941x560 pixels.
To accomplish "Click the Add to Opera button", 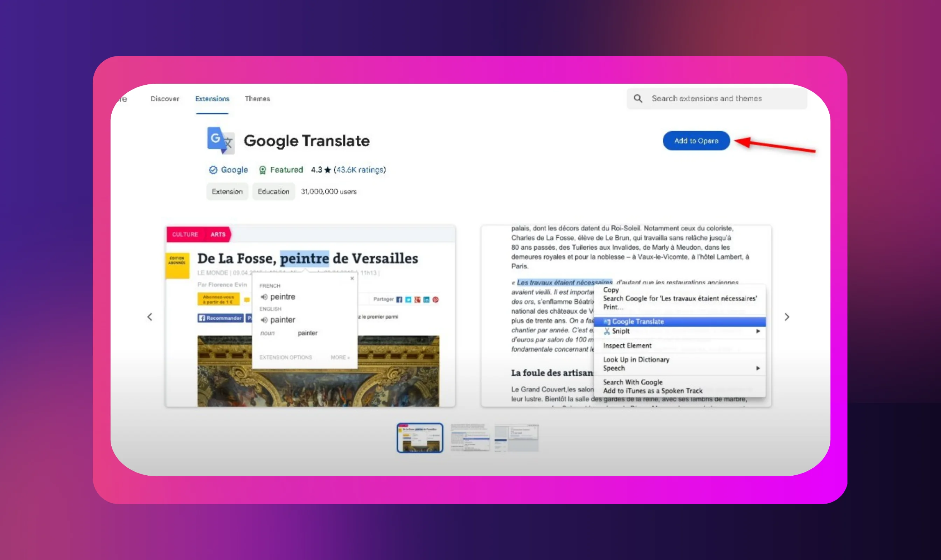I will pos(696,140).
